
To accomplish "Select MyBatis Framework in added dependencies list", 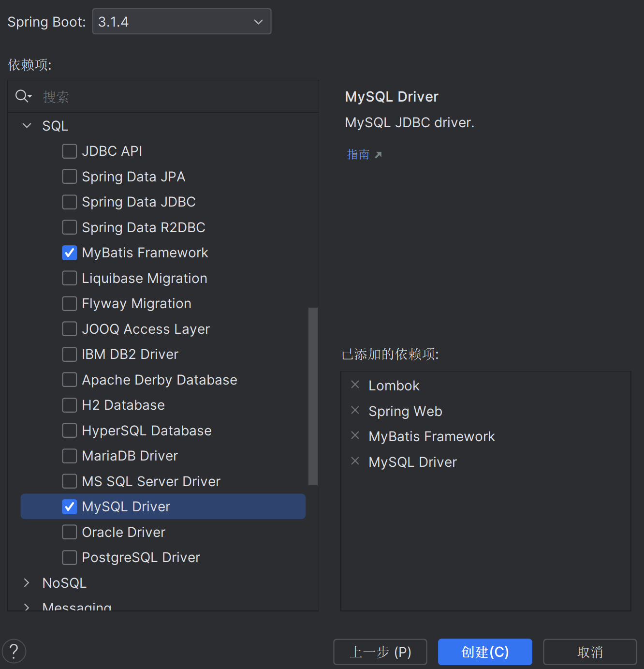I will pyautogui.click(x=432, y=436).
